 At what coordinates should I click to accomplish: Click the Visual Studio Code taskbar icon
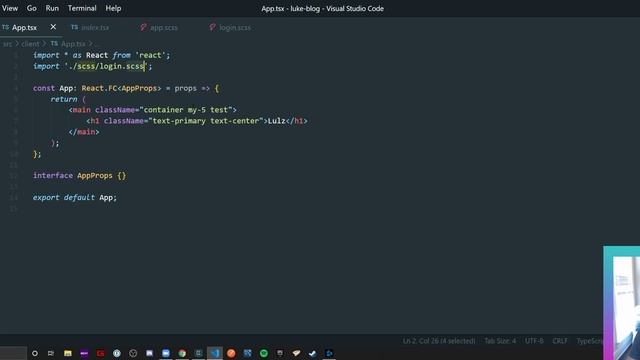point(215,353)
